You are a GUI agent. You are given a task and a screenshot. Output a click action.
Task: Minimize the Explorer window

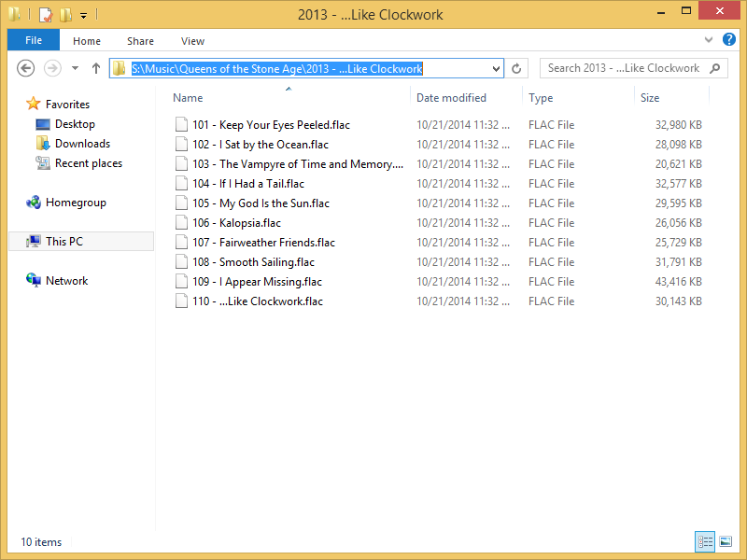click(x=661, y=12)
